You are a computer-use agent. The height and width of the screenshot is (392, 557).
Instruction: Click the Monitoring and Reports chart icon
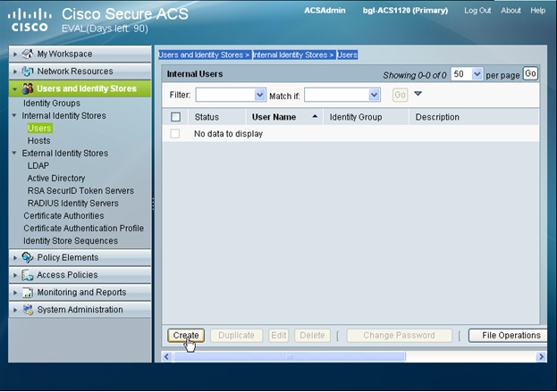pyautogui.click(x=28, y=292)
